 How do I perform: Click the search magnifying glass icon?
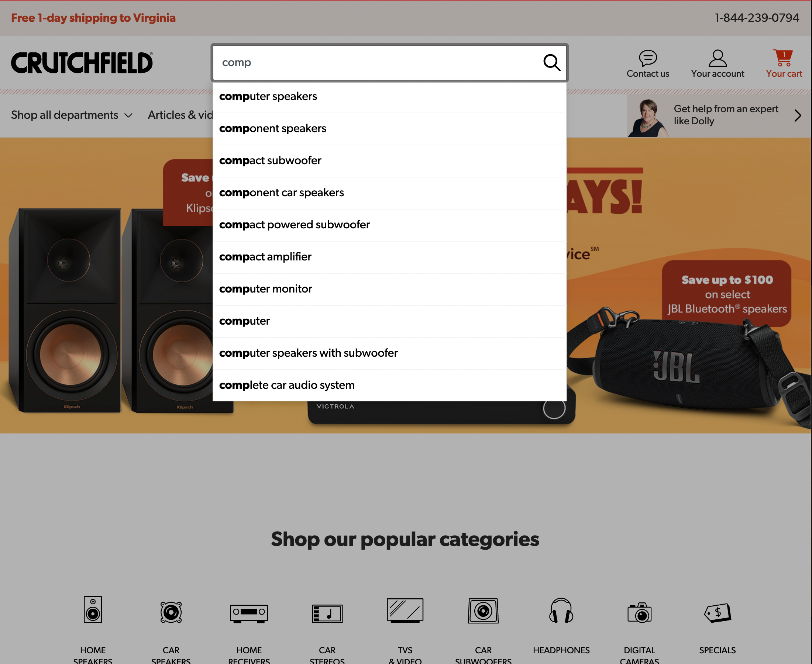coord(552,62)
